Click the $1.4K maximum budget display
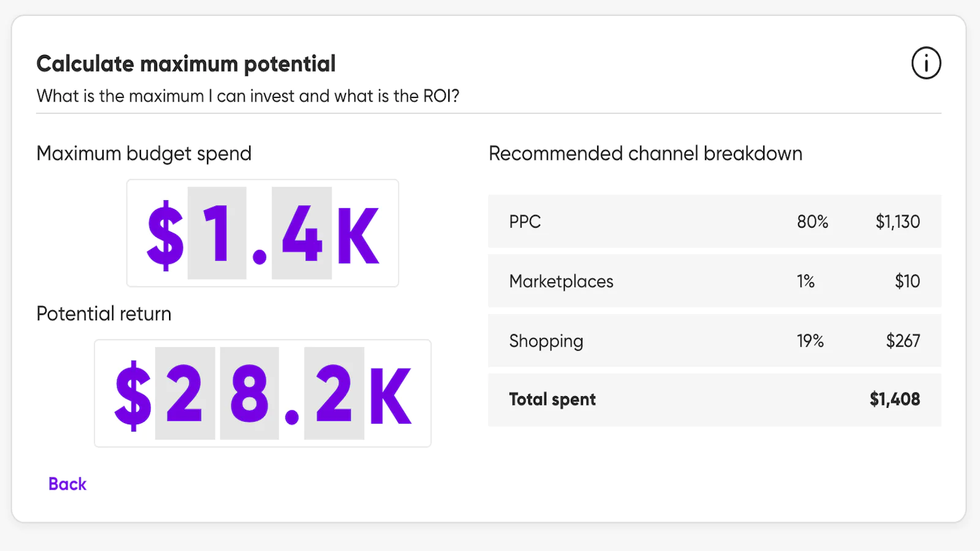980x551 pixels. 263,233
